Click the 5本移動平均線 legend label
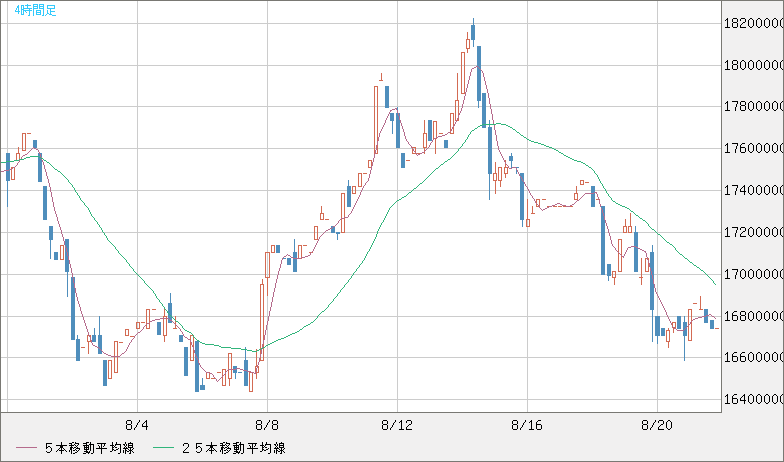Image resolution: width=784 pixels, height=462 pixels. click(x=90, y=448)
